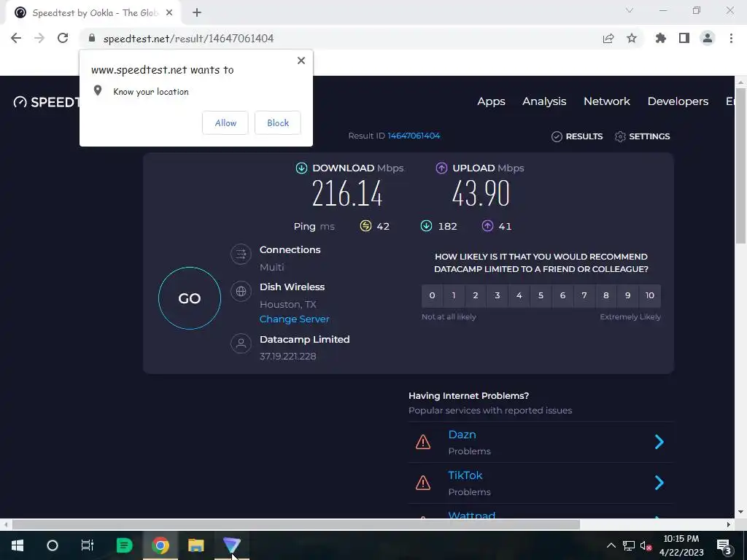Screen dimensions: 747x560
Task: Rate recommendation as 0
Action: (432, 295)
